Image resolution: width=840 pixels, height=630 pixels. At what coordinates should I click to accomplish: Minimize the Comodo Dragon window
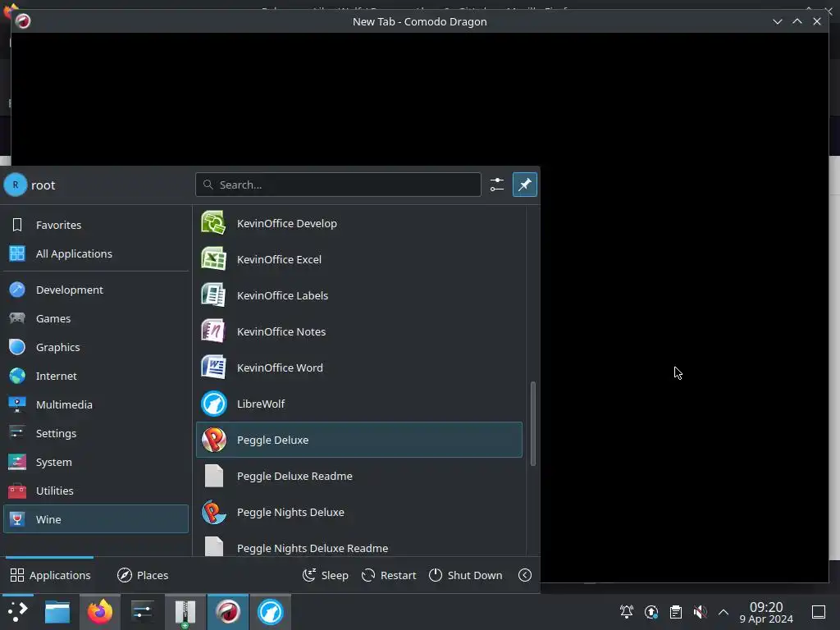point(778,21)
